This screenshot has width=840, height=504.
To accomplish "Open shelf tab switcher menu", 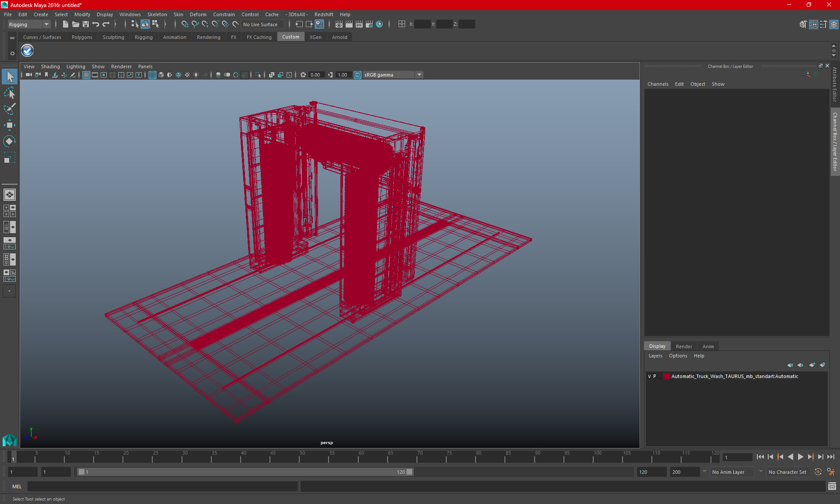I will click(x=12, y=38).
